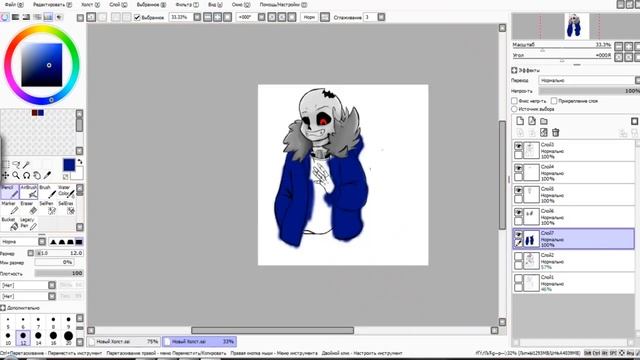Screen dimensions: 640x360
Task: Open the Холст menu
Action: (x=90, y=4)
